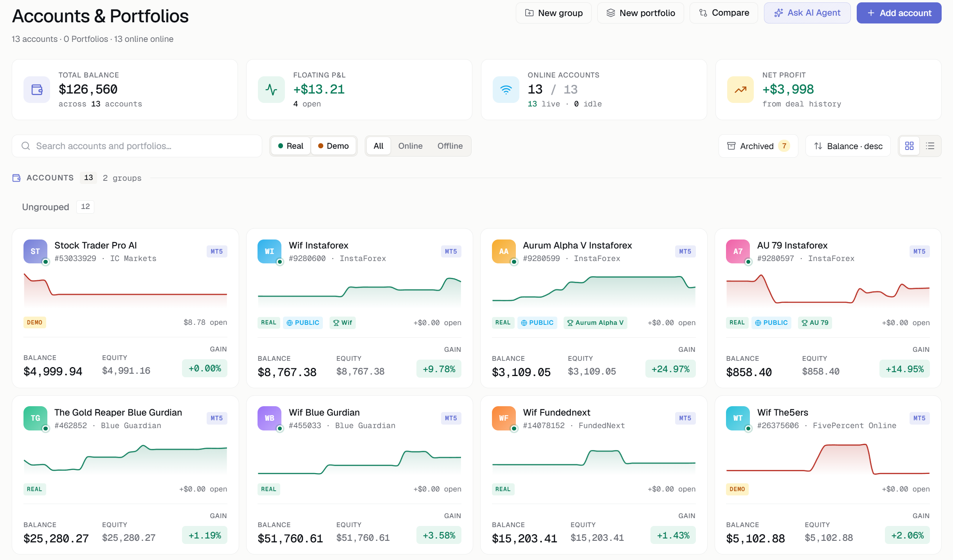This screenshot has width=953, height=560.
Task: Click the +24.97% gain badge
Action: coord(670,369)
